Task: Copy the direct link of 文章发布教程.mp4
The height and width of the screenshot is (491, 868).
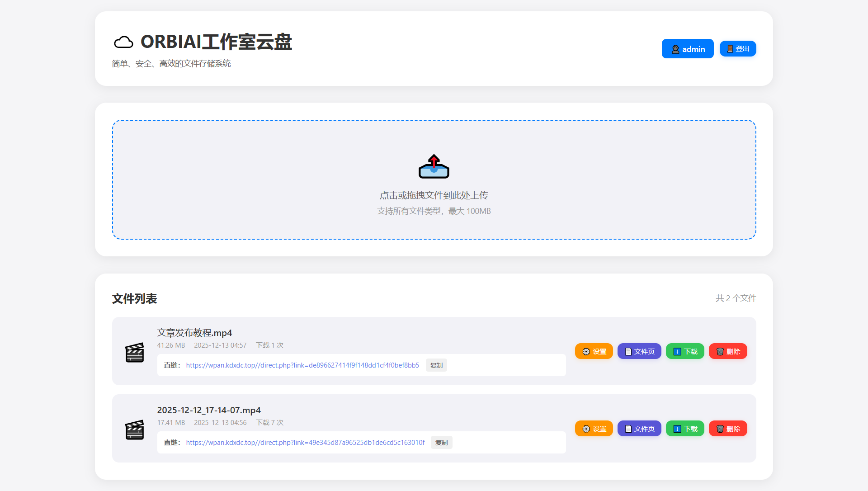Action: click(436, 365)
